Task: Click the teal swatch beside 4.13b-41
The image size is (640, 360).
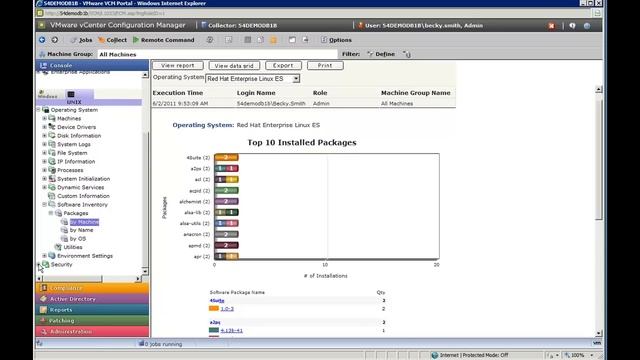Action: [214, 330]
